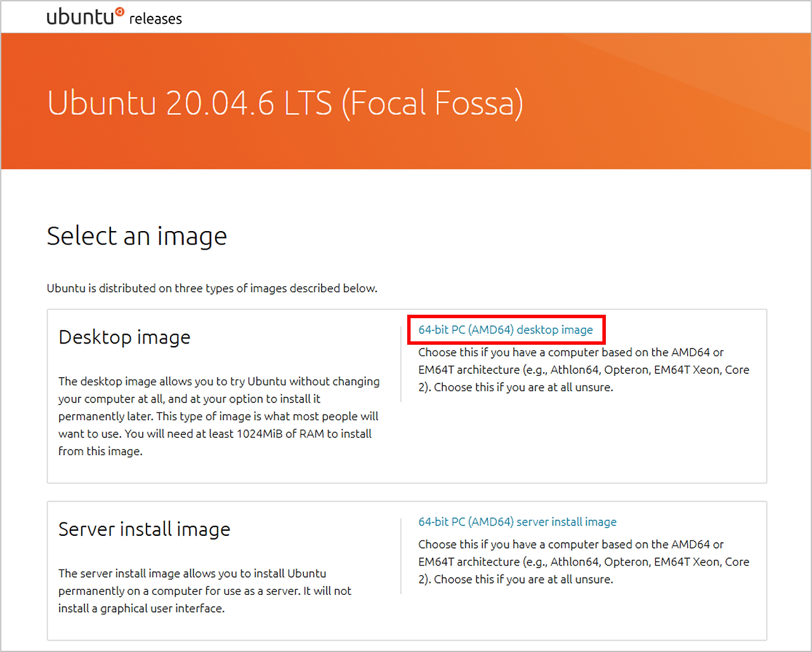Click the AMD64 architecture explanation text
Viewport: 812px width, 652px height.
tap(582, 369)
